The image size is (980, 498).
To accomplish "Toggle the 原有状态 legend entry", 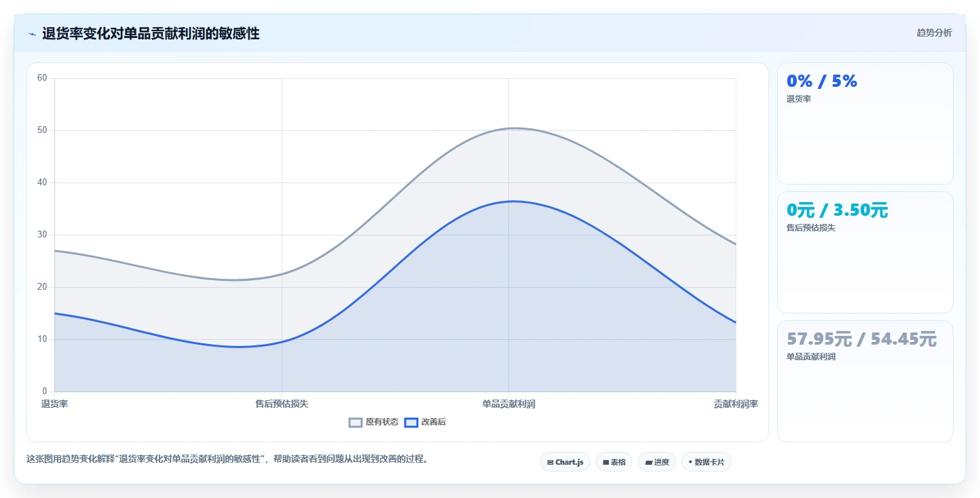I will tap(374, 422).
